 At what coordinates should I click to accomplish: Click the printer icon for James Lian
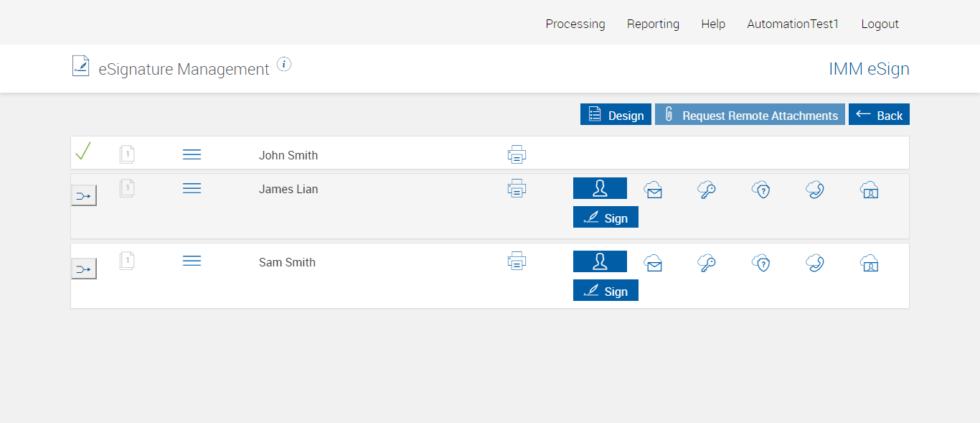(x=517, y=189)
